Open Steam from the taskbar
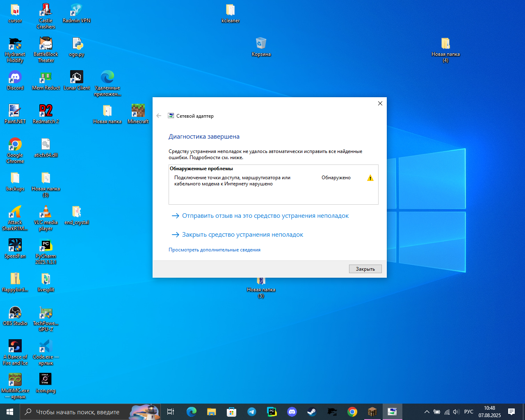Viewport: 525px width, 420px height. tap(312, 412)
